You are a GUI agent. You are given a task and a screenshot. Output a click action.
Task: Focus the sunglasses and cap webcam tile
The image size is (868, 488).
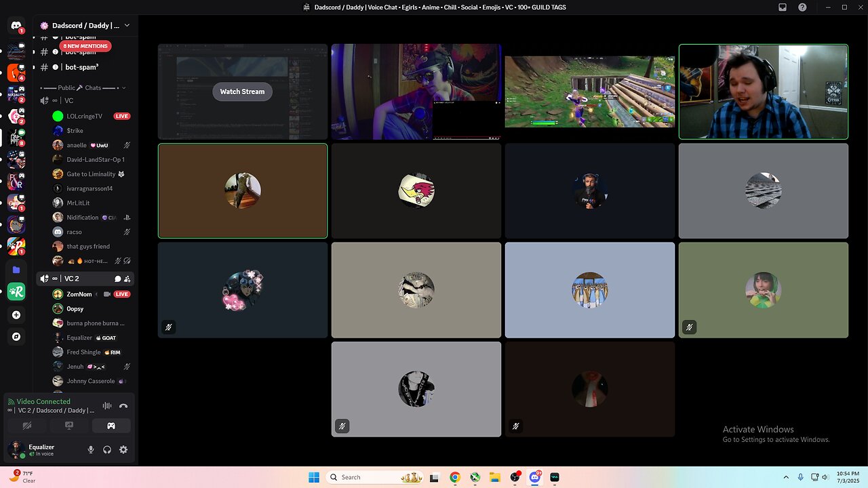point(416,91)
